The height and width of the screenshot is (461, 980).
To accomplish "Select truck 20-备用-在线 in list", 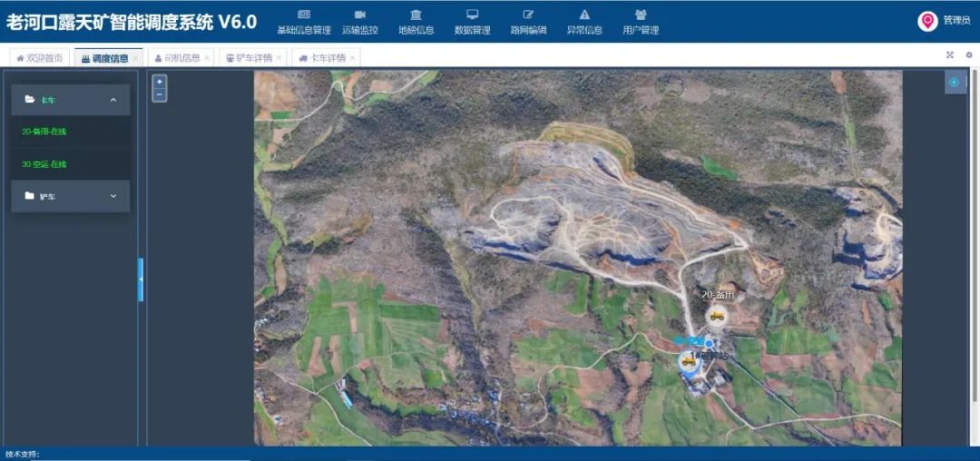I will 44,132.
